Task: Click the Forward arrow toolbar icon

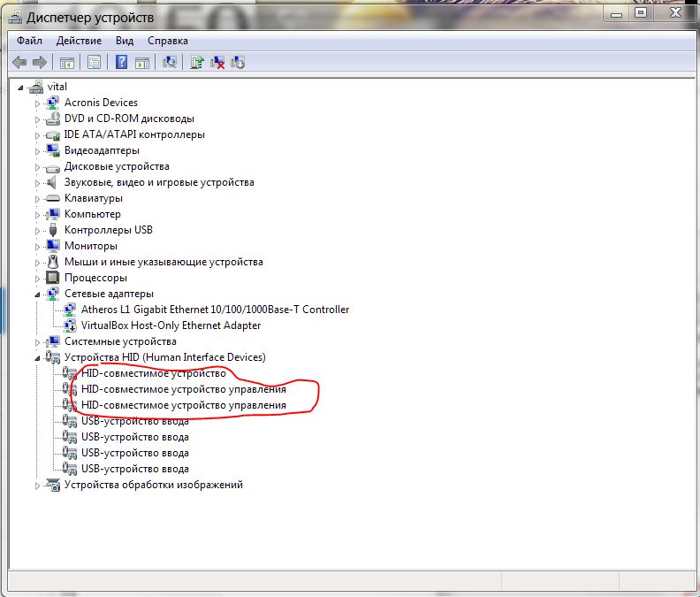Action: coord(40,62)
